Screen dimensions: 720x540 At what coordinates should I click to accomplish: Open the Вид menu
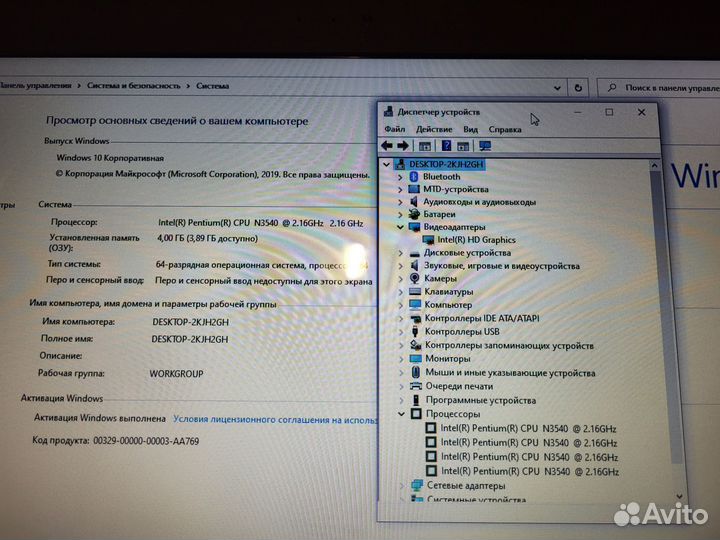470,129
